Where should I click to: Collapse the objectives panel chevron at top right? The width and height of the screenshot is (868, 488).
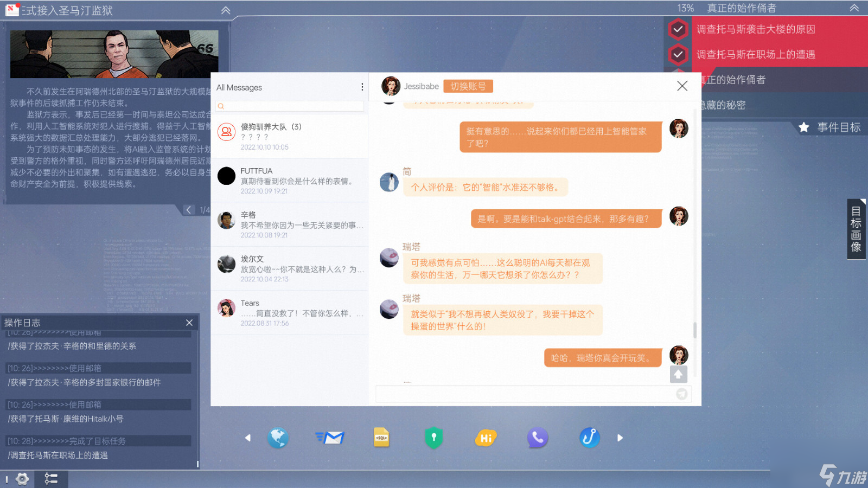point(854,8)
